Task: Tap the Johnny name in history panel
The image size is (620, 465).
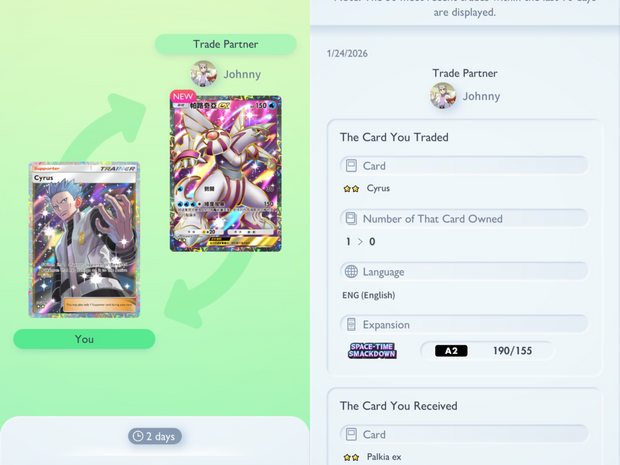Action: (481, 96)
